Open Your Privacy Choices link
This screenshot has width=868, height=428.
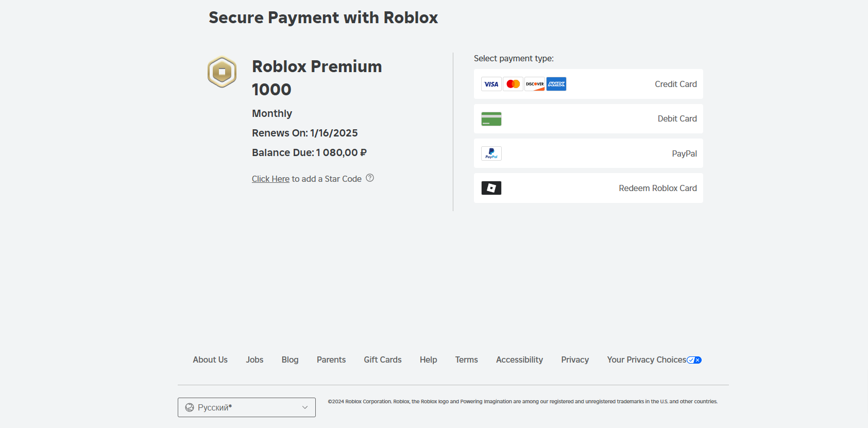coord(654,359)
